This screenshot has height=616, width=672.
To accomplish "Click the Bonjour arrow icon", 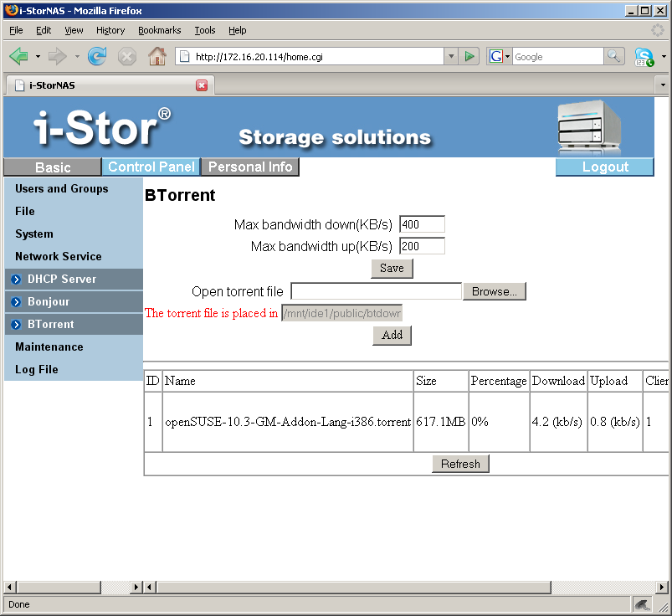I will point(16,302).
